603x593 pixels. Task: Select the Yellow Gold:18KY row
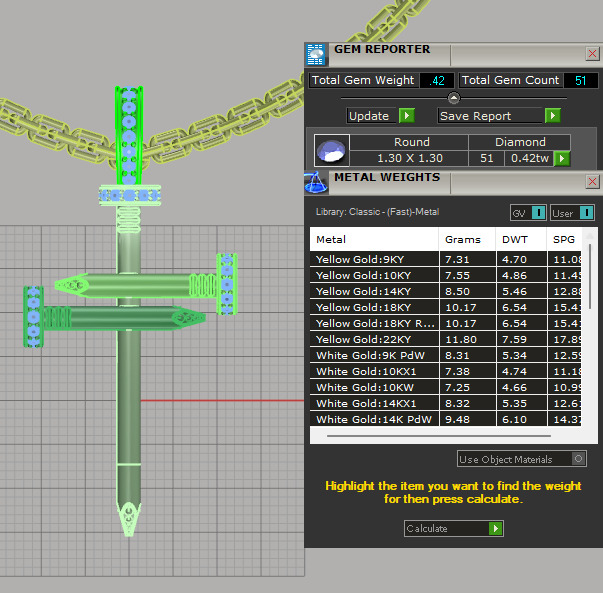pyautogui.click(x=445, y=307)
